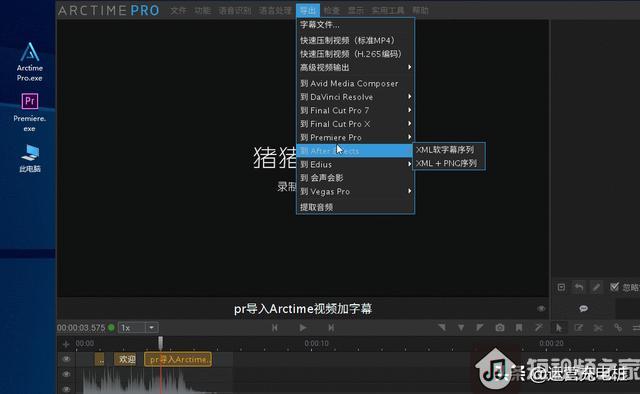Screen dimensions: 640x394
Task: Choose 快速压制视频（标准MP4）
Action: coord(355,40)
